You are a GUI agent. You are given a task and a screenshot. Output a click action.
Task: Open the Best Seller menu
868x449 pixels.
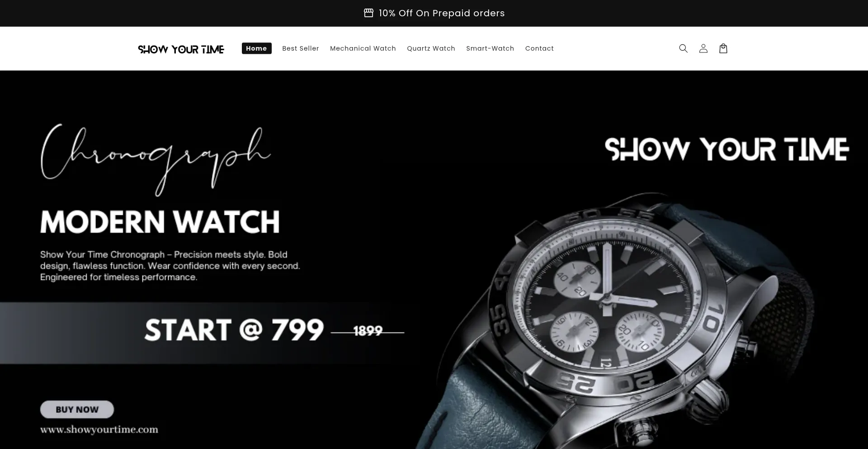click(x=301, y=48)
